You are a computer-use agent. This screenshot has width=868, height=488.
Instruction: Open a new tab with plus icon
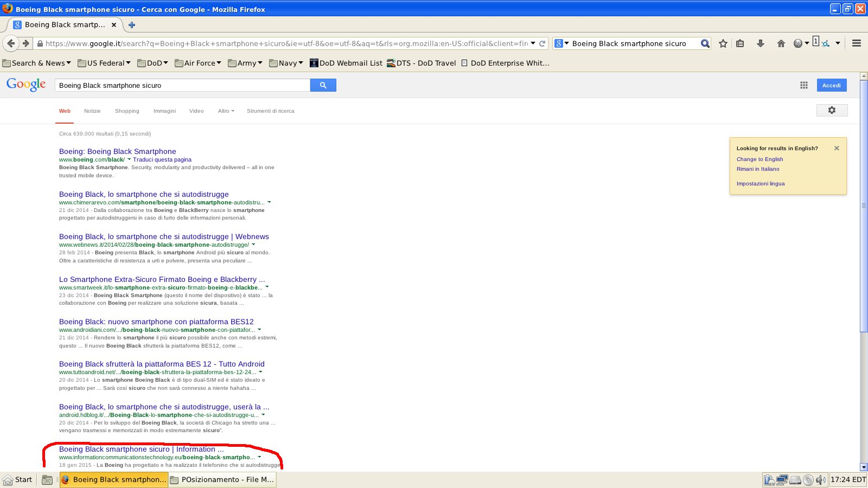coord(131,24)
